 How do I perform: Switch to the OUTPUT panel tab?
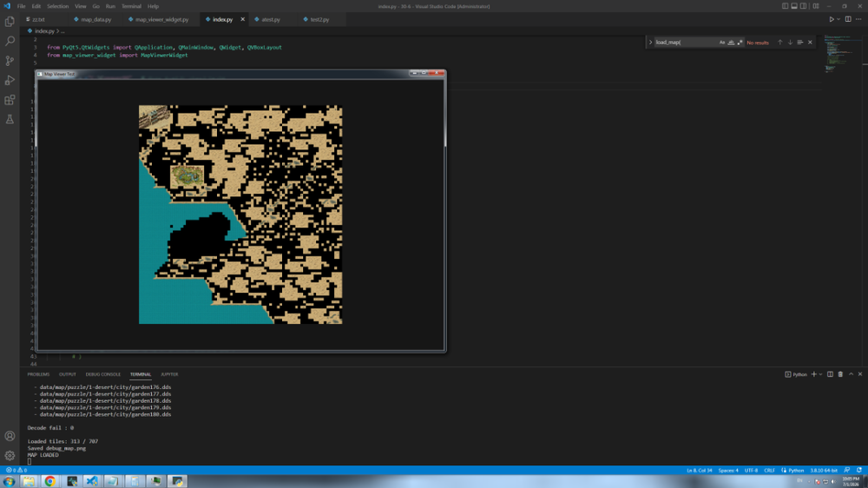tap(68, 374)
